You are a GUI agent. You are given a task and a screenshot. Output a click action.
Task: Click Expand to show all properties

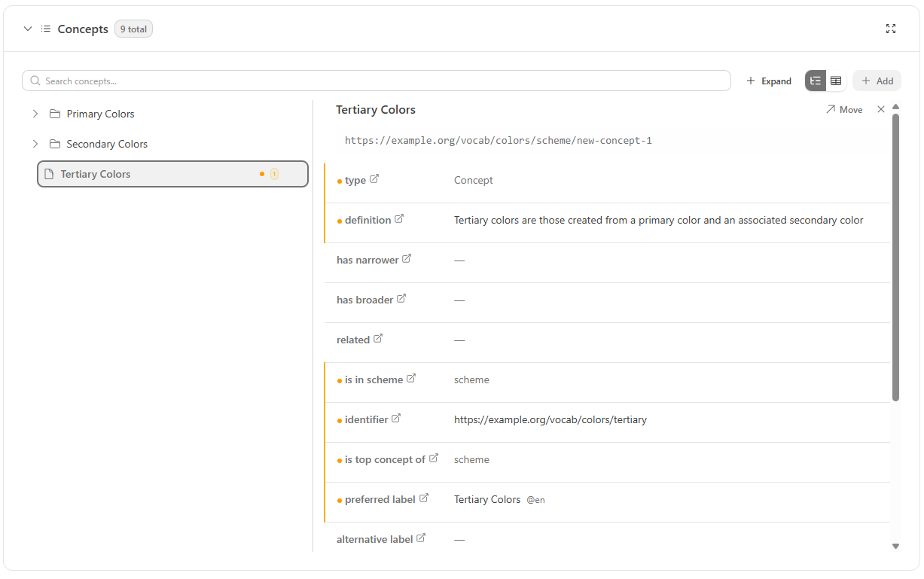[769, 81]
